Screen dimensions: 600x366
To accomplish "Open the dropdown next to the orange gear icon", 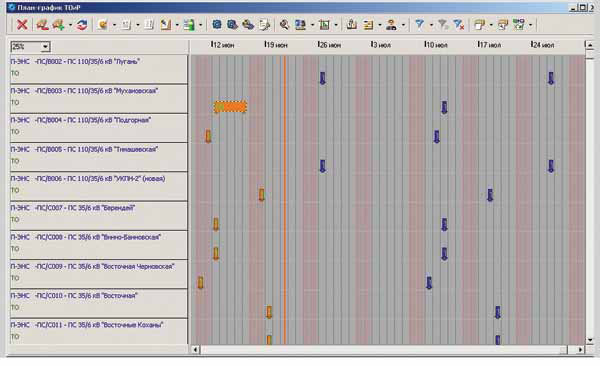I will coord(114,25).
